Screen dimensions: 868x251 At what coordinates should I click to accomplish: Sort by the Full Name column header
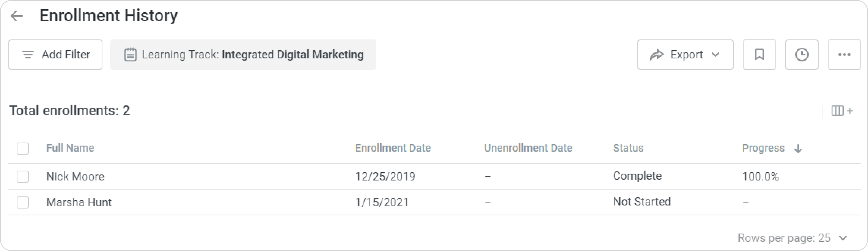tap(70, 148)
